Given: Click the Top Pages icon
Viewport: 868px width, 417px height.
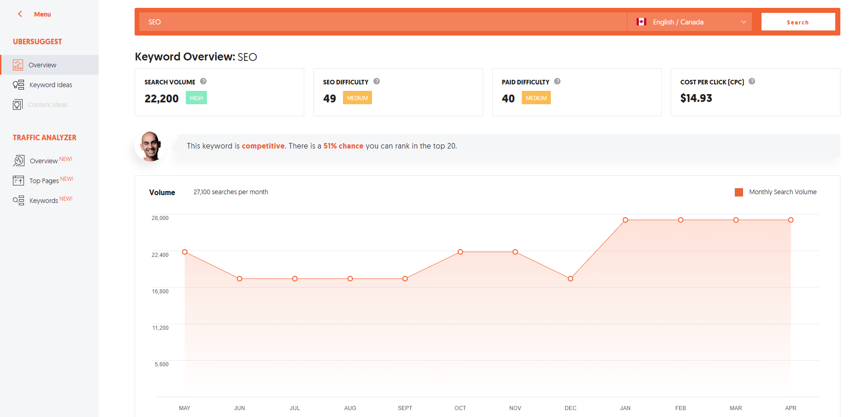Looking at the screenshot, I should point(18,180).
